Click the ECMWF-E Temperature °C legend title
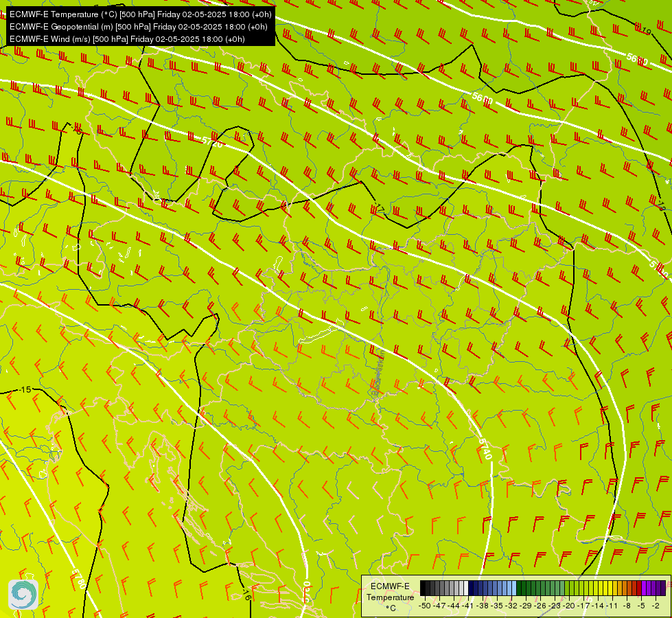 [x=391, y=597]
